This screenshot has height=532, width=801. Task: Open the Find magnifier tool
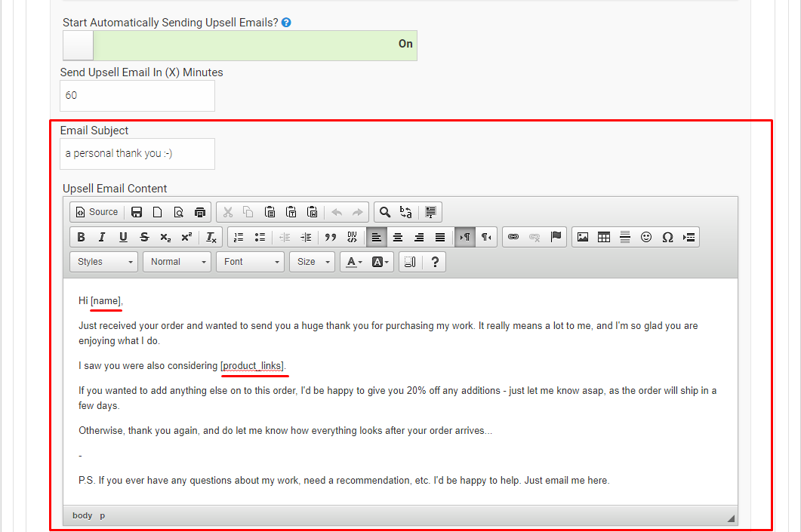[x=385, y=212]
